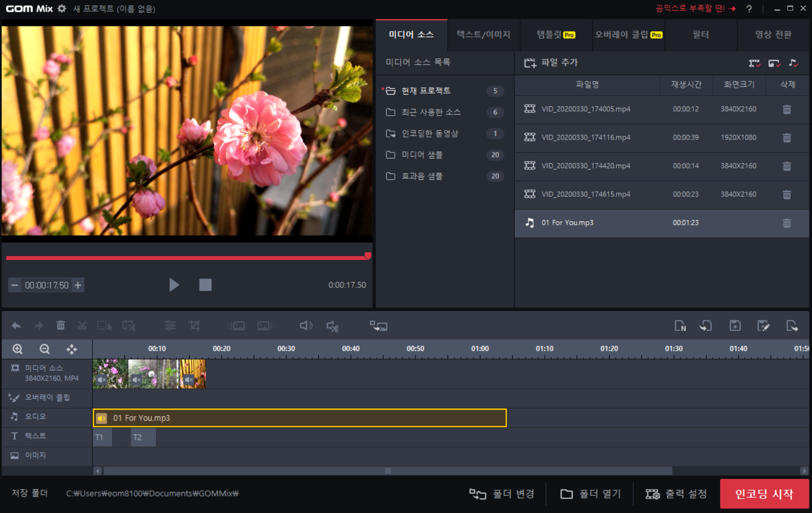
Task: Click the fit-timeline four-arrow icon
Action: [72, 349]
